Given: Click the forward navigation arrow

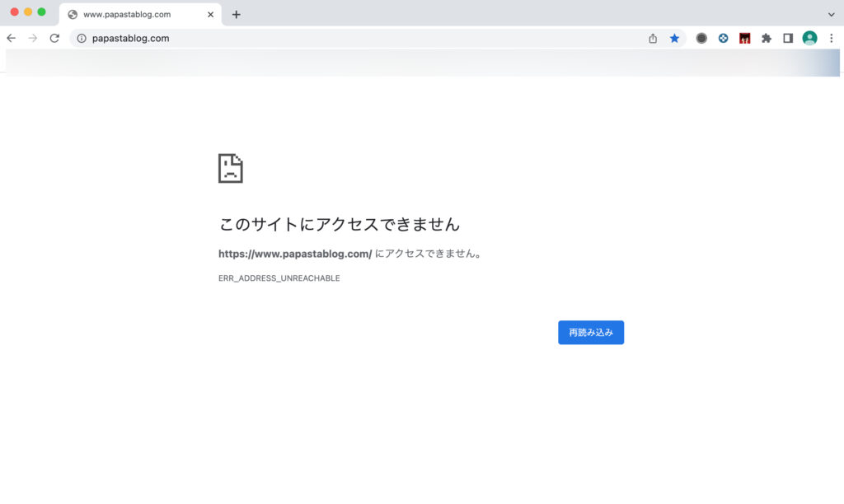Looking at the screenshot, I should (x=33, y=38).
